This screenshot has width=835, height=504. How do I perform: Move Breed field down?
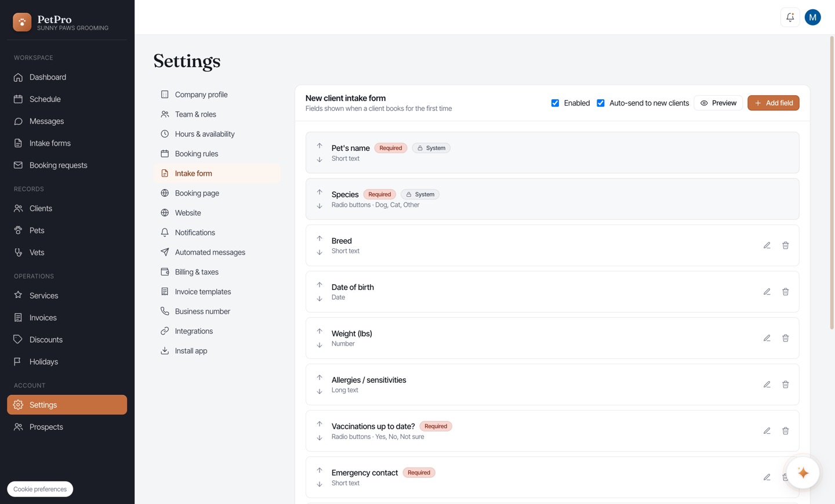tap(320, 252)
